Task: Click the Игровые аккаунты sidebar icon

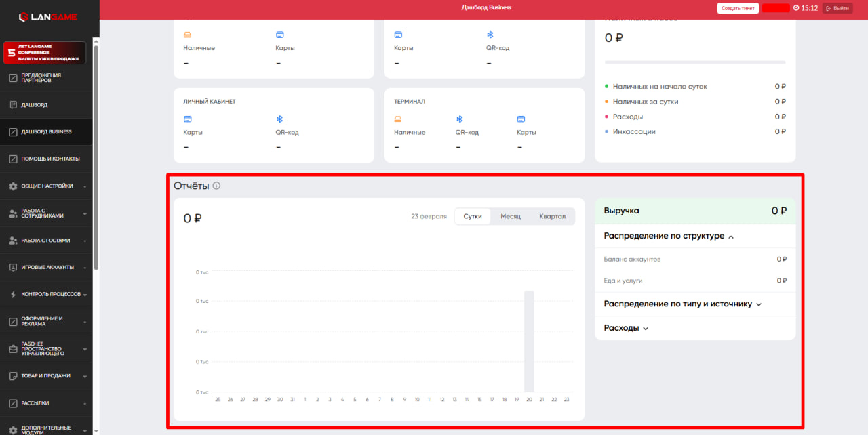Action: (13, 268)
